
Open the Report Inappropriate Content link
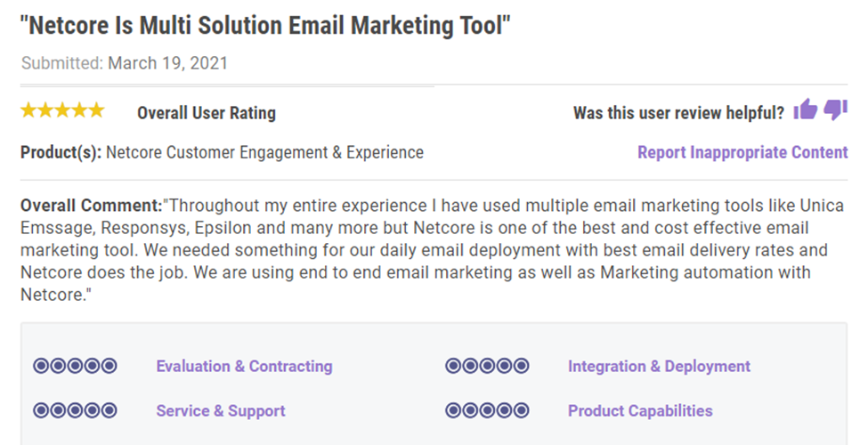coord(742,152)
